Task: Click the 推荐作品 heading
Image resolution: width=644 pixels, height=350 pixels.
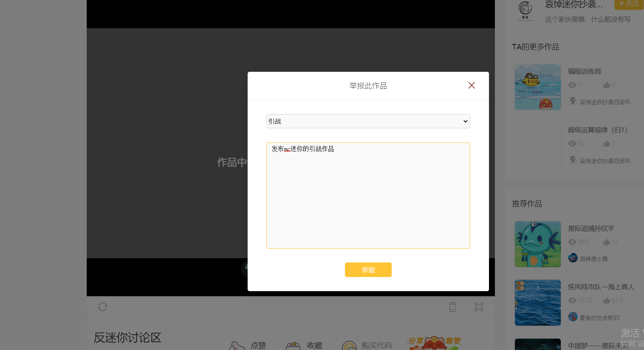Action: click(527, 204)
